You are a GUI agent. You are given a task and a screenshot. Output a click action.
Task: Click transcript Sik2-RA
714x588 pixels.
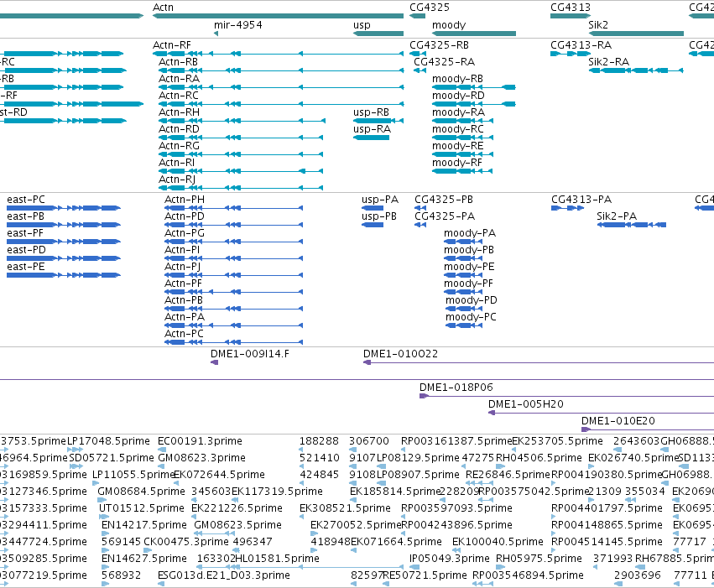pyautogui.click(x=609, y=62)
